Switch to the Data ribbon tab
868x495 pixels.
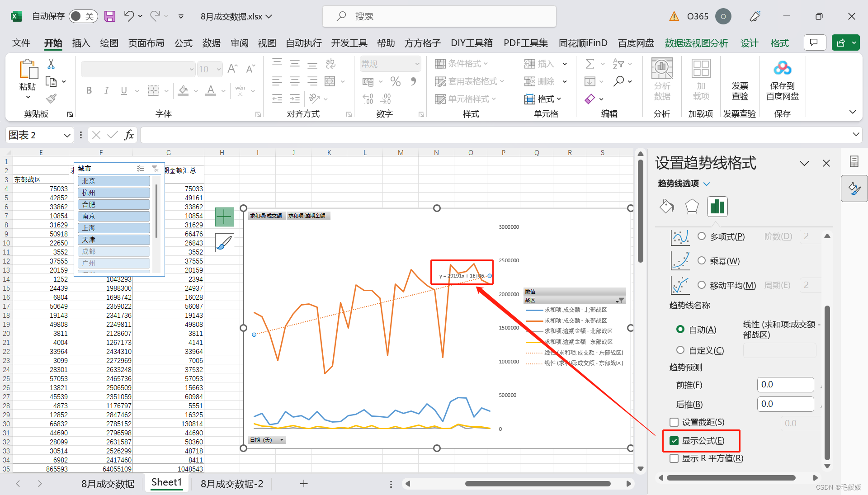tap(211, 43)
